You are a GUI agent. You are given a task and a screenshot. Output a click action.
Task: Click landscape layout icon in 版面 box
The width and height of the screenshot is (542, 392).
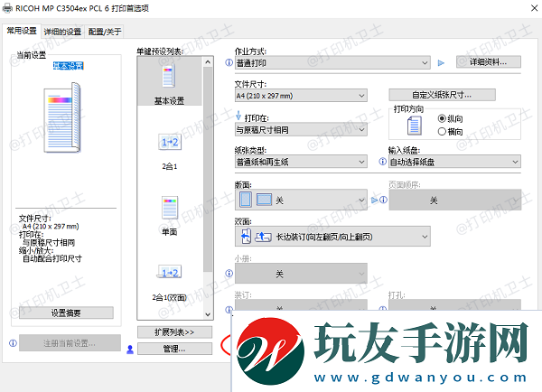pos(264,200)
